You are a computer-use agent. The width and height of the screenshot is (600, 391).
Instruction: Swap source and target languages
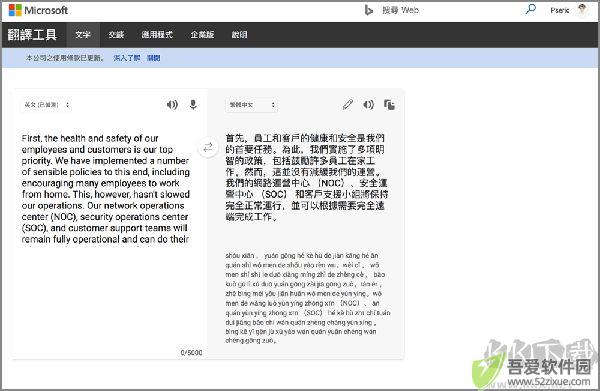[208, 147]
